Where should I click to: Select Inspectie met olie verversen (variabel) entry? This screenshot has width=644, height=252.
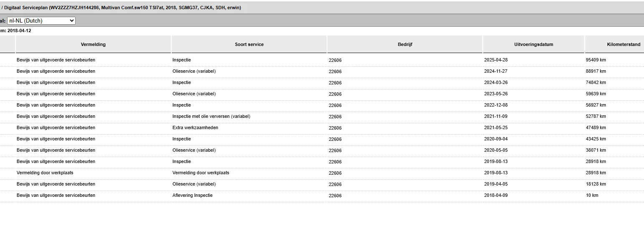tap(211, 116)
